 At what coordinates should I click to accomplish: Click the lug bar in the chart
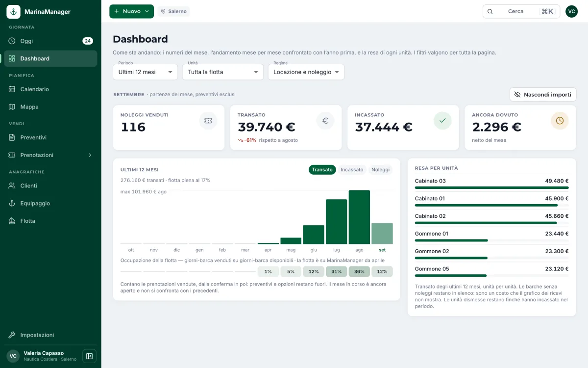336,221
